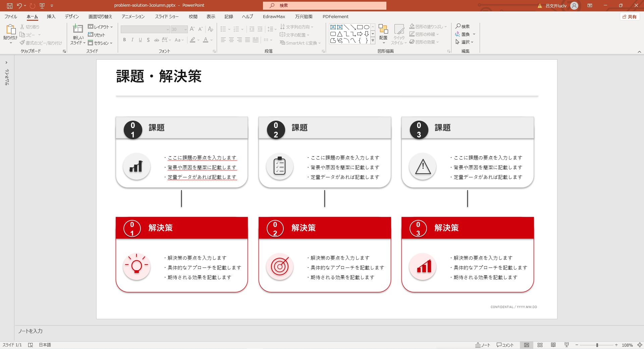Screen dimensions: 644x349
Task: Open the Select (選択) dropdown
Action: [x=464, y=42]
